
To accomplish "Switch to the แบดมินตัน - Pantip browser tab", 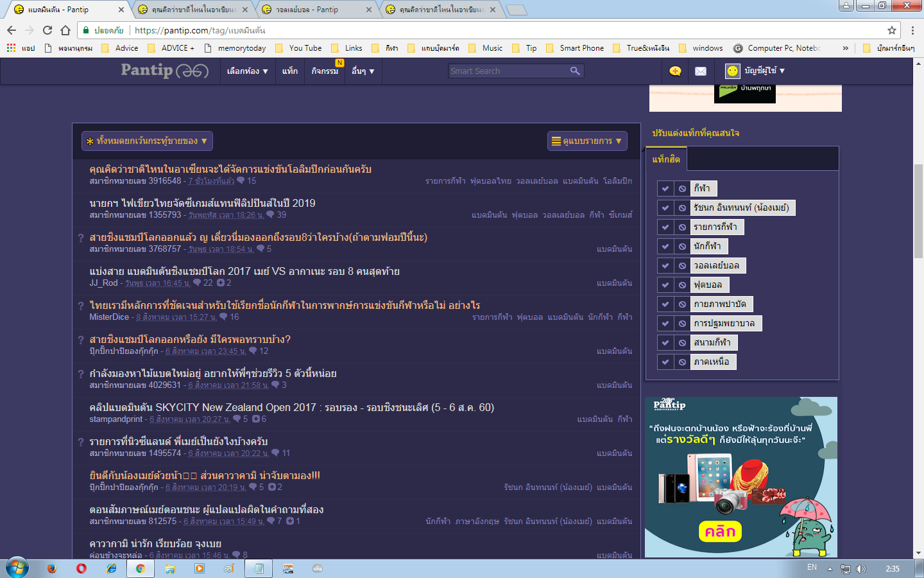I will click(69, 10).
